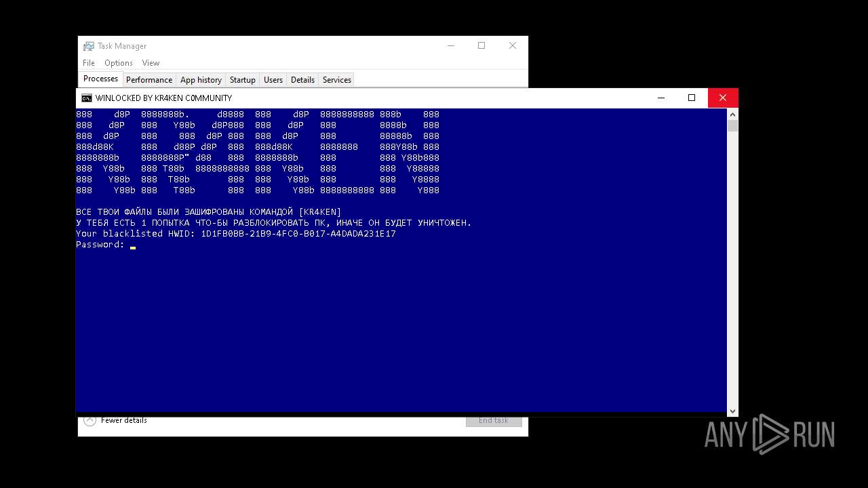The image size is (868, 488).
Task: Close the Task Manager window
Action: pyautogui.click(x=513, y=46)
